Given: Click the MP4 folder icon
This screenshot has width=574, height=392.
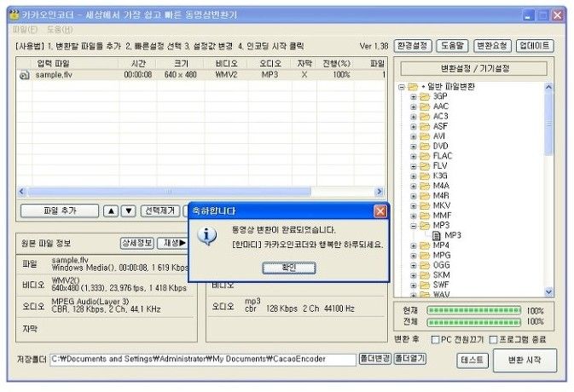Looking at the screenshot, I should [425, 245].
